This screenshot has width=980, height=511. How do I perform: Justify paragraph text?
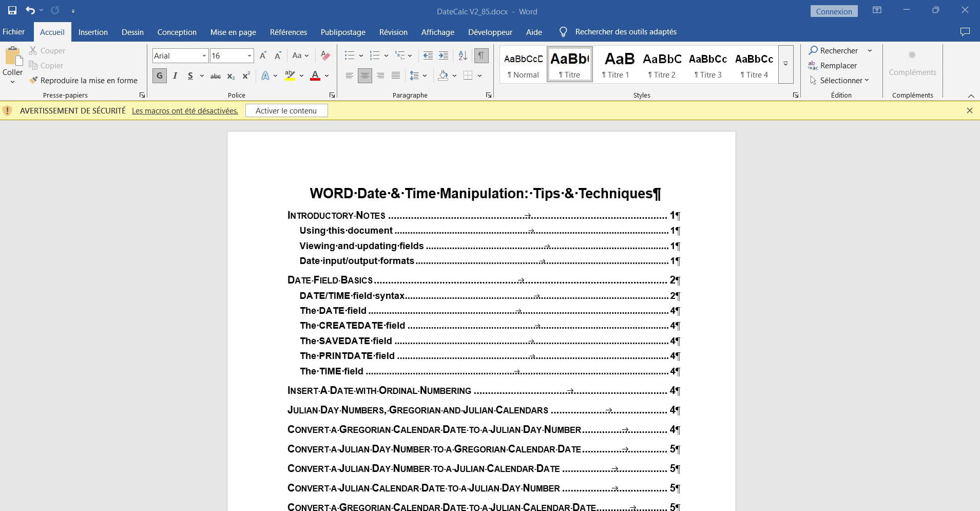point(396,76)
